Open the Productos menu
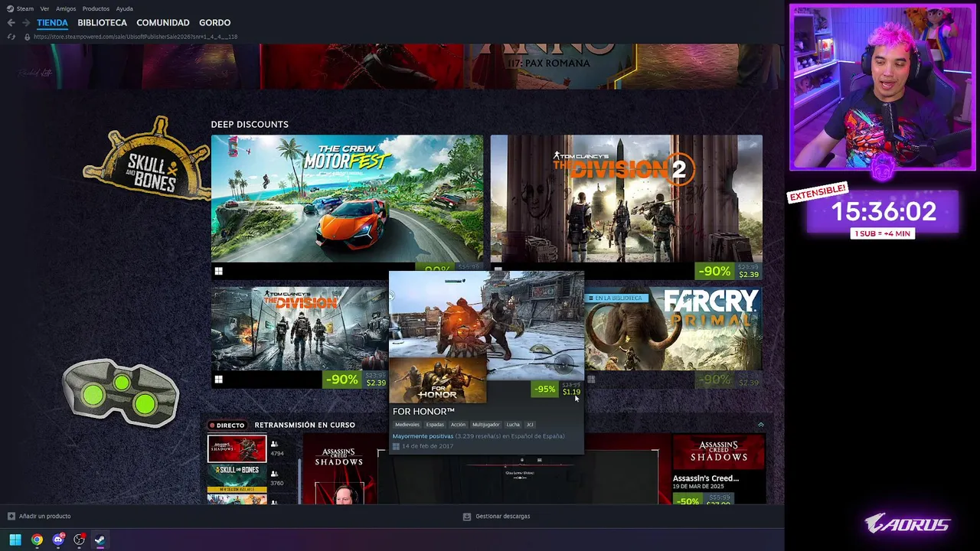Viewport: 980px width, 551px height. pos(96,8)
